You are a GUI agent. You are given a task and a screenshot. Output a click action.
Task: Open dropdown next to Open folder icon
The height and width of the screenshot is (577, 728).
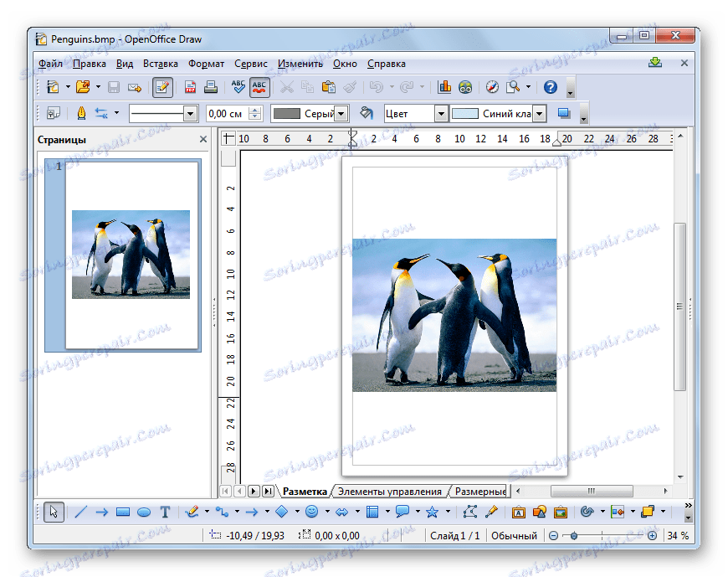point(98,87)
